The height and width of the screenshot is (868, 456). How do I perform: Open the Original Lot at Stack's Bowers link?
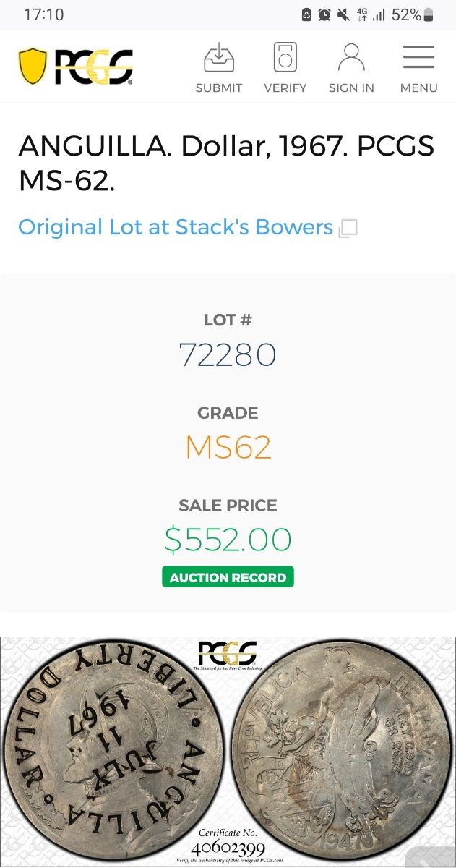point(176,227)
